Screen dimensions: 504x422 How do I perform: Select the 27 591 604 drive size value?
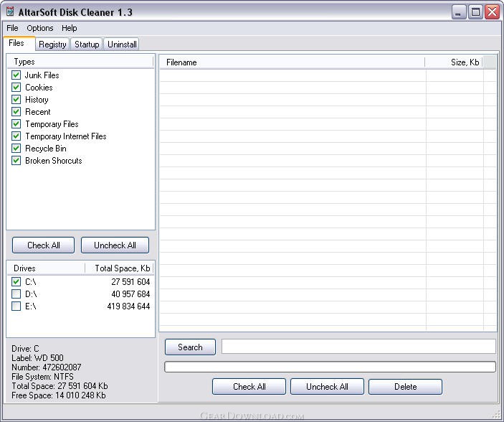tap(130, 281)
